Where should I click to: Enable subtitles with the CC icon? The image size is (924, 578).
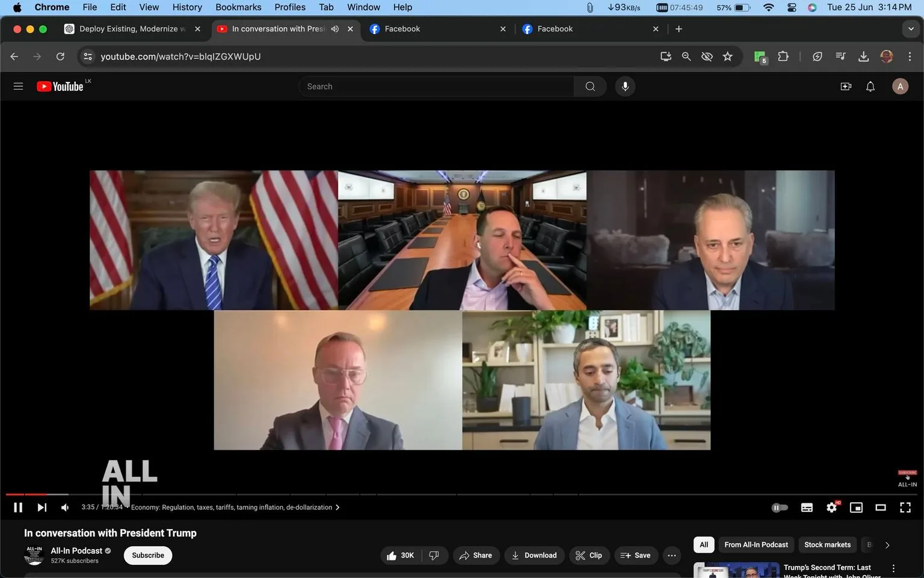point(807,507)
